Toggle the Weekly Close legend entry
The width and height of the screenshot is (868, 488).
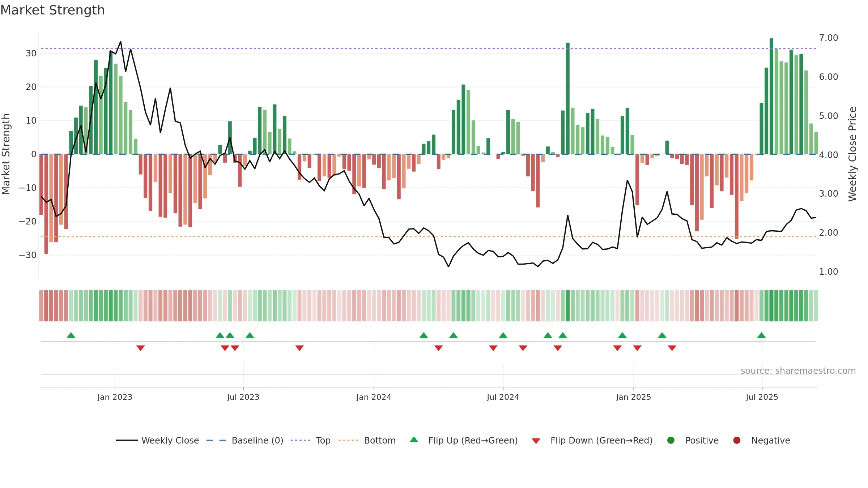pos(157,440)
